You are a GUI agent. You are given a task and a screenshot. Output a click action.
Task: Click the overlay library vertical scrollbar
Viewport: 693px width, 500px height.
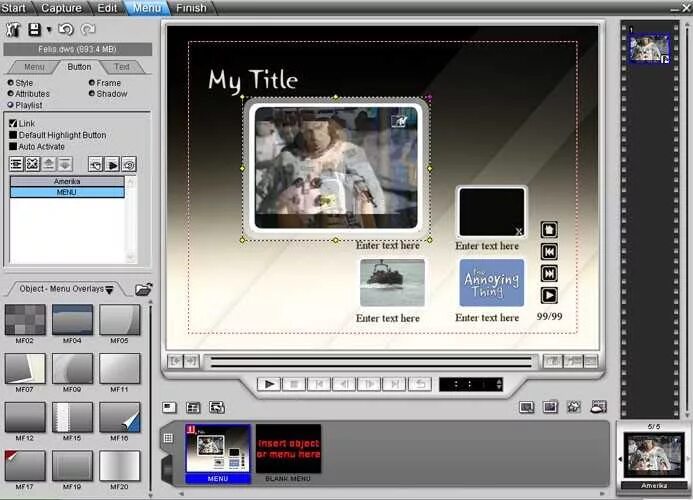pos(150,398)
